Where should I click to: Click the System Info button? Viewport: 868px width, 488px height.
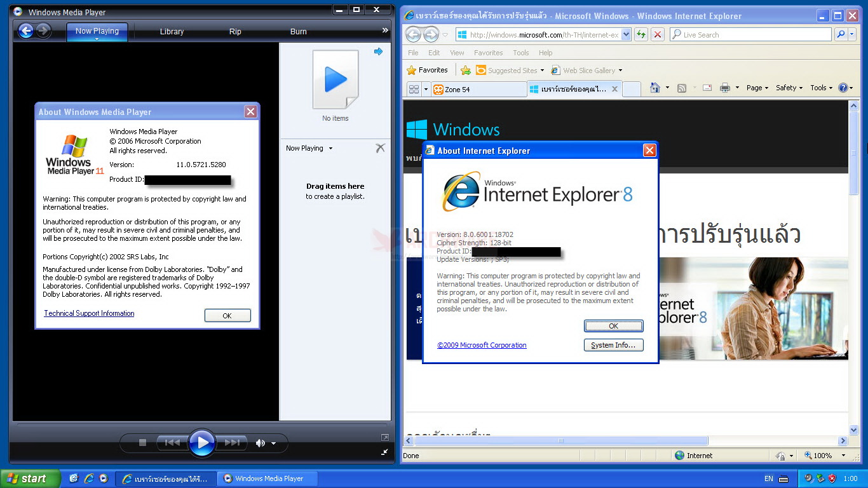coord(614,345)
